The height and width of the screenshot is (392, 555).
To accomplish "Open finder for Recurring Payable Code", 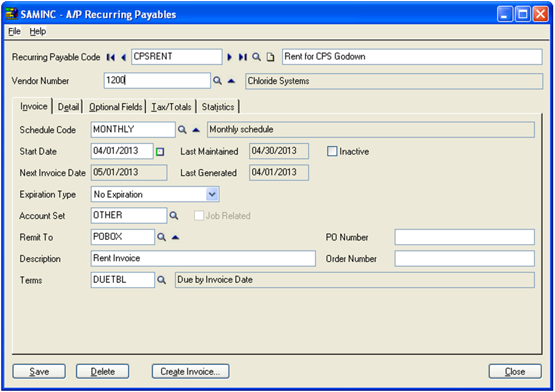I will pos(256,57).
